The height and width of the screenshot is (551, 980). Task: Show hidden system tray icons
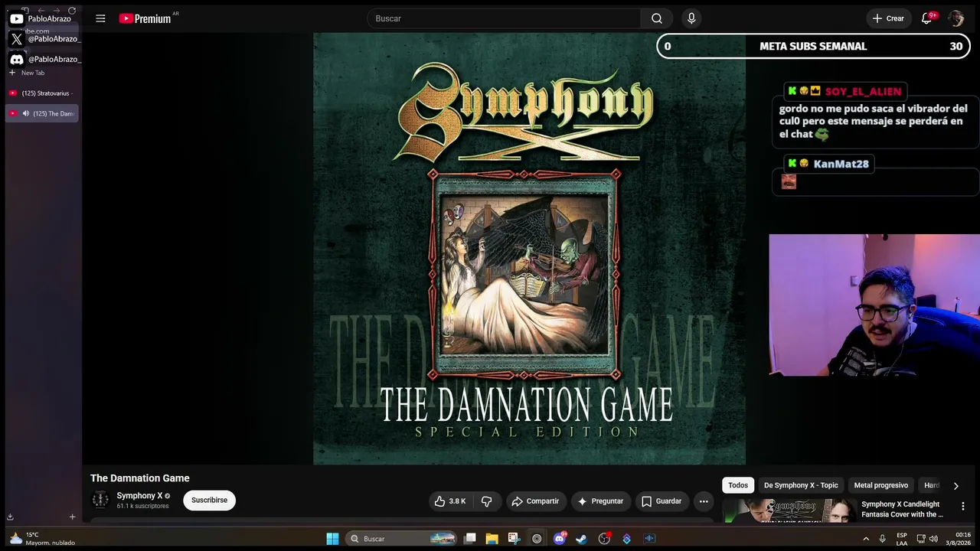[866, 539]
